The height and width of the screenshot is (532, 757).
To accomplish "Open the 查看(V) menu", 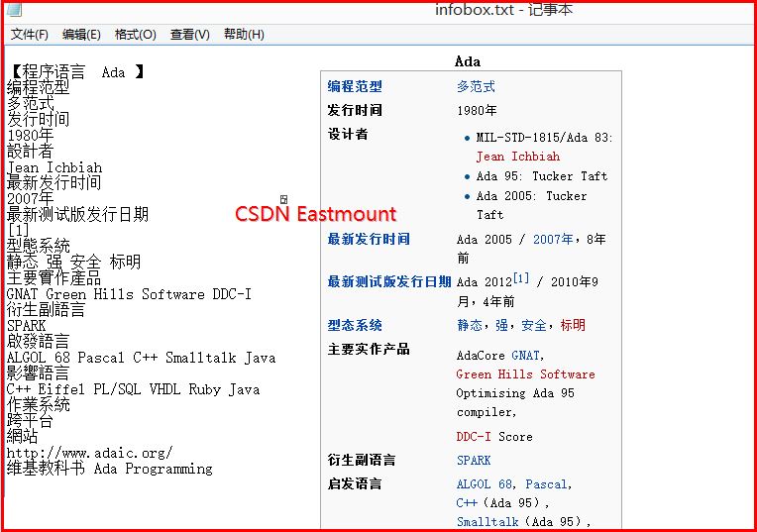I will coord(189,35).
